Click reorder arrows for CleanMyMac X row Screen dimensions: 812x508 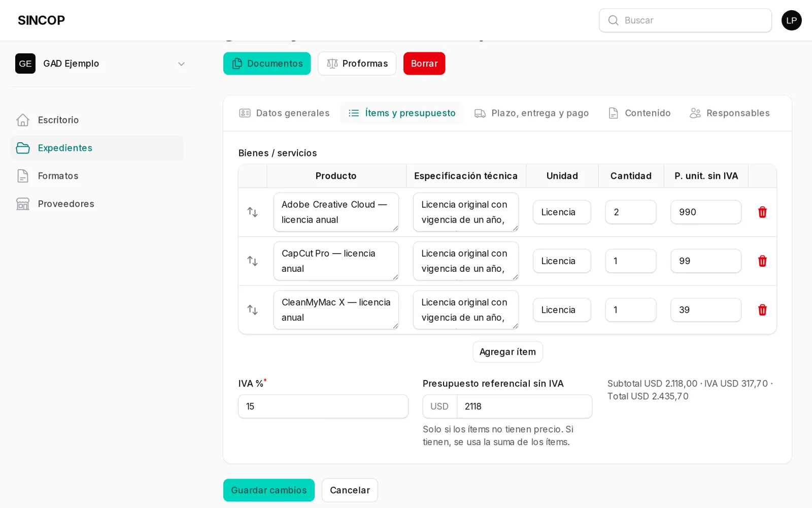click(252, 310)
